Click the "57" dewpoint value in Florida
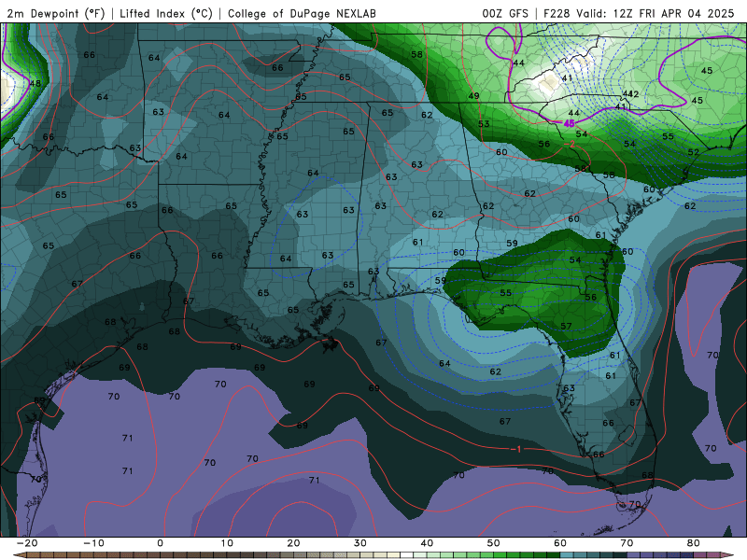Image resolution: width=747 pixels, height=560 pixels. pos(566,327)
